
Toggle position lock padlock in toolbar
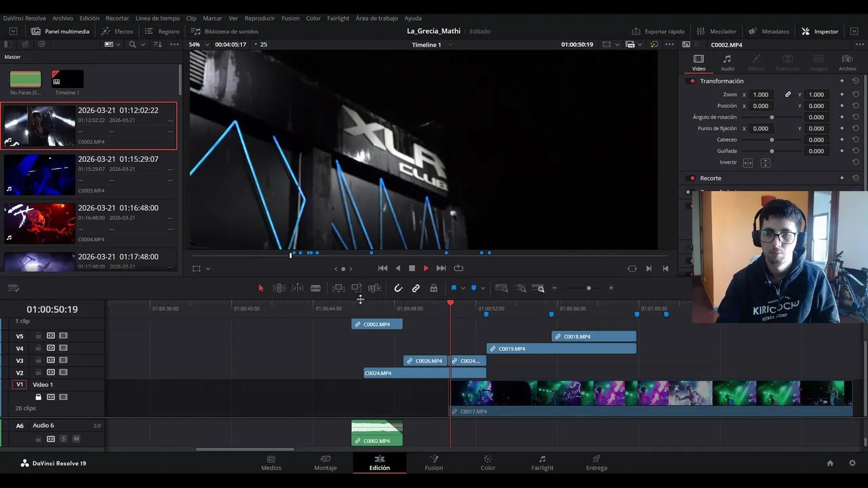coord(433,288)
